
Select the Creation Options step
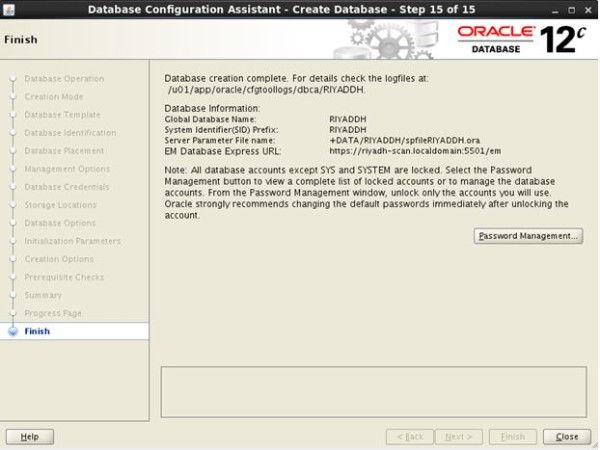(59, 259)
